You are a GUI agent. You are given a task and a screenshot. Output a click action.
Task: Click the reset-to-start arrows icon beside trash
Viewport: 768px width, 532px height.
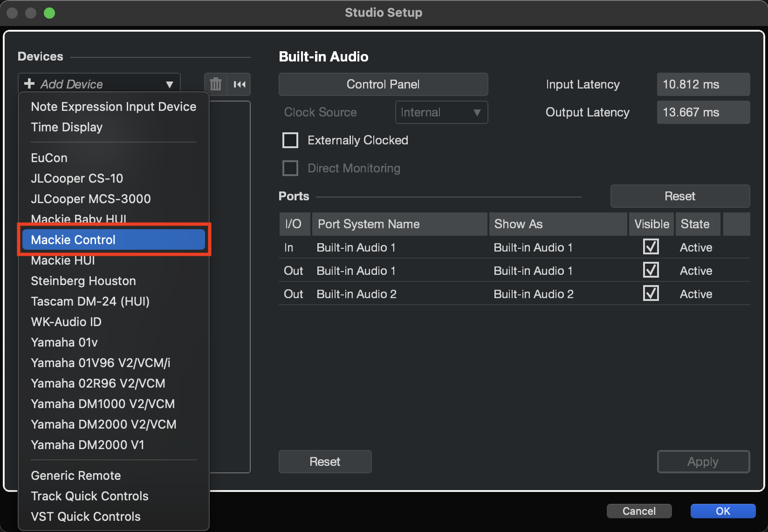pyautogui.click(x=240, y=84)
